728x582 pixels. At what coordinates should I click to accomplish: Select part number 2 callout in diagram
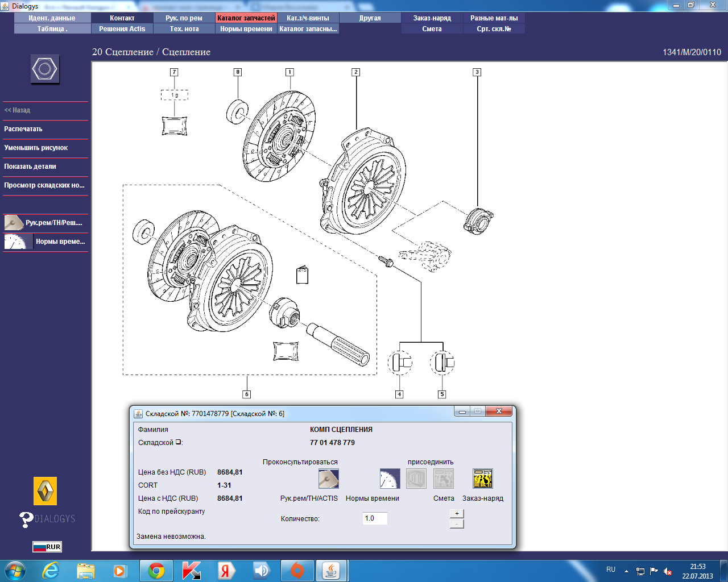tap(355, 72)
